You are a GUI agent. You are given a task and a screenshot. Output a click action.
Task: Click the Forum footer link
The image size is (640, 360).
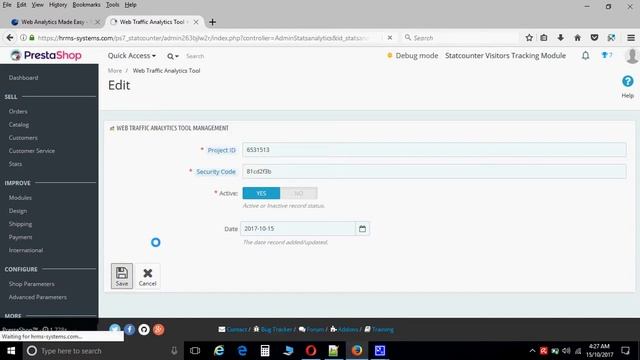click(x=311, y=329)
